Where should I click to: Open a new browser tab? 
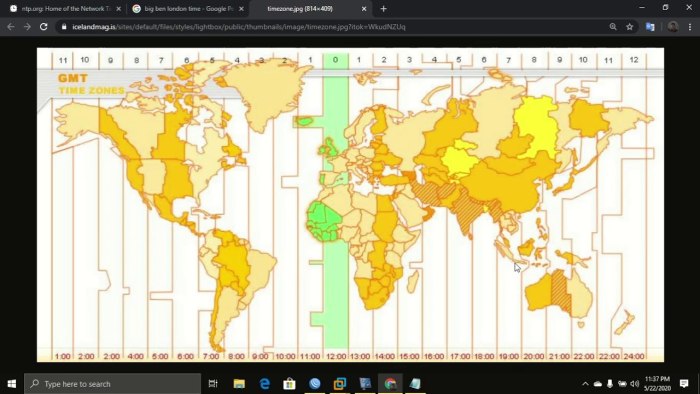pyautogui.click(x=383, y=8)
